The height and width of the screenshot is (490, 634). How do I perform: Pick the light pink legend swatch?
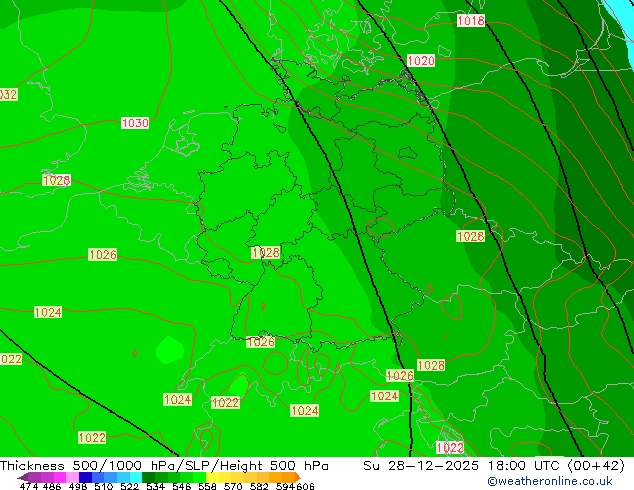[x=72, y=477]
